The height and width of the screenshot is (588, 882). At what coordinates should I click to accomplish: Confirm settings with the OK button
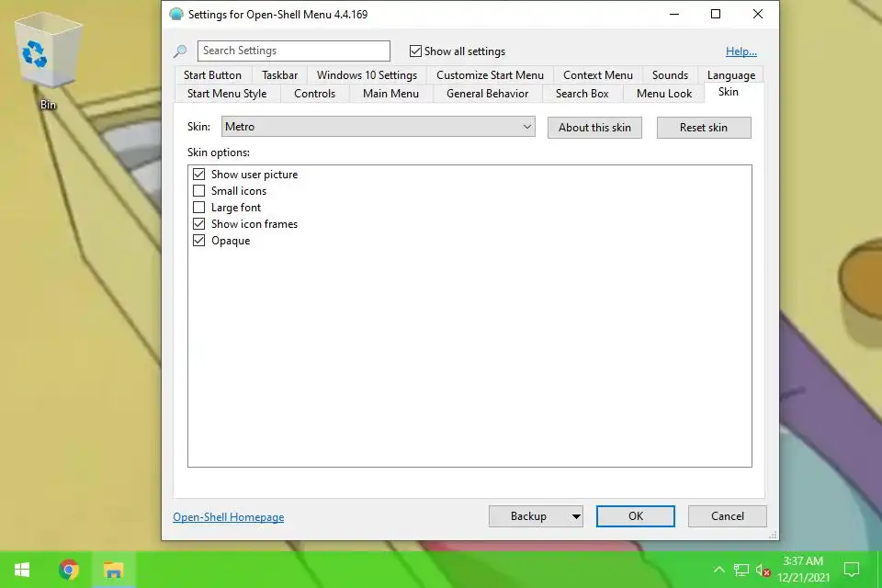[x=636, y=516]
